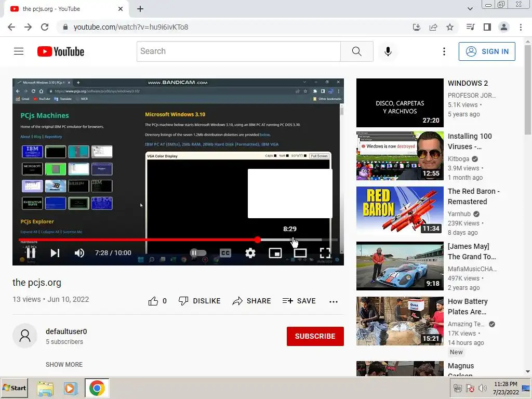
Task: Click the search magnifier button
Action: coord(356,51)
